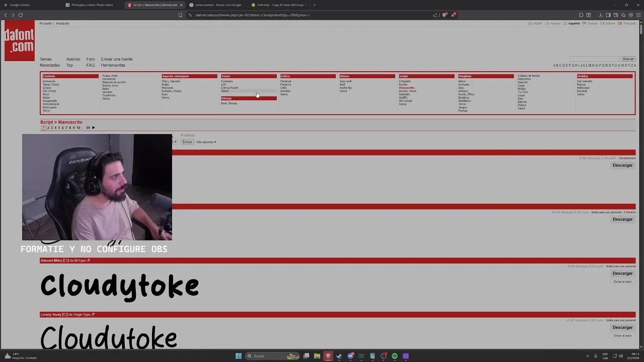Open Brave browser taskbar icon
Image resolution: width=644 pixels, height=362 pixels.
[x=328, y=356]
